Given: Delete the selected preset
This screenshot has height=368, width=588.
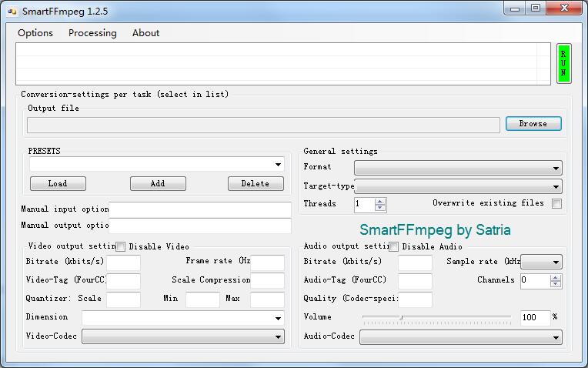Looking at the screenshot, I should coord(256,183).
